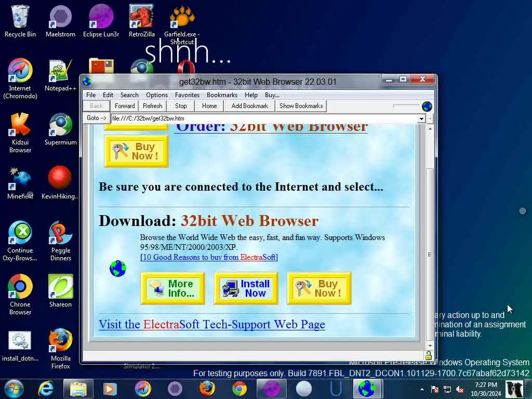532x399 pixels.
Task: Open Windows Media Player taskbar icon
Action: pos(110,389)
